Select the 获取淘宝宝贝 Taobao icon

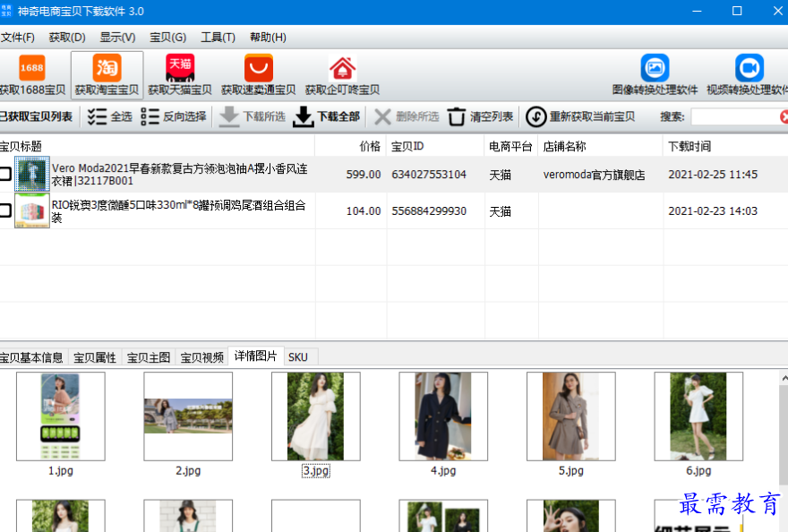tap(107, 68)
